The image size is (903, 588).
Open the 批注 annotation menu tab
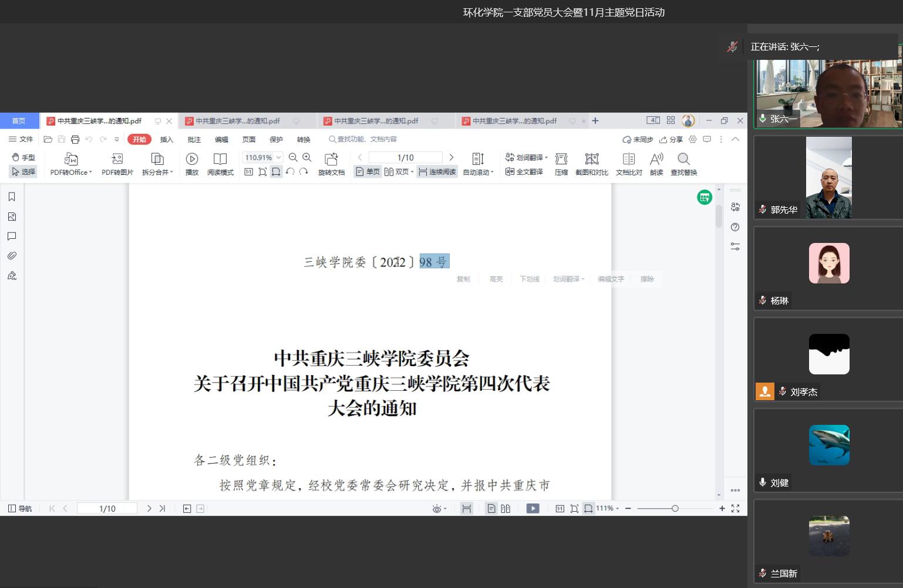(194, 140)
